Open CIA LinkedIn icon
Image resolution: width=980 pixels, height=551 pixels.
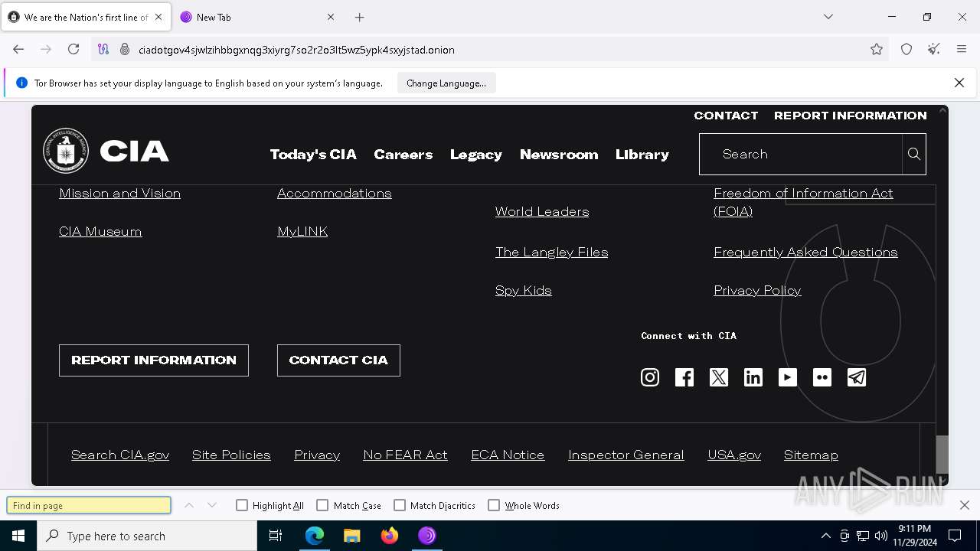753,377
